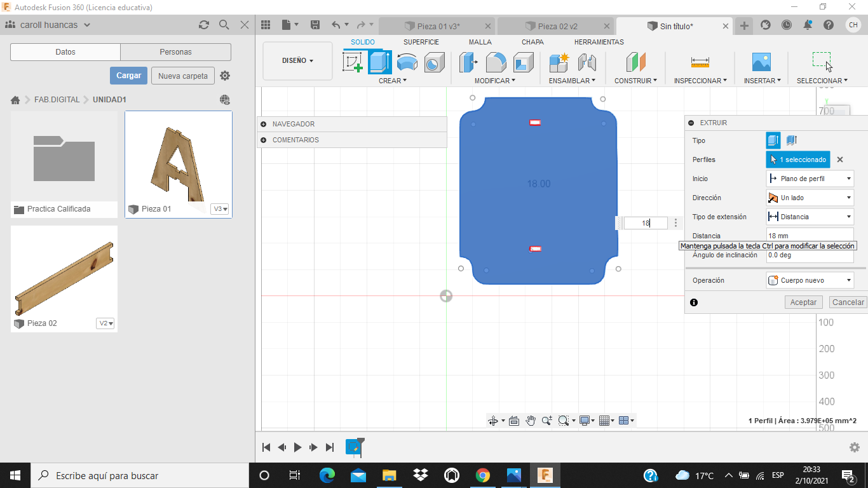This screenshot has height=488, width=868.
Task: Select the Look At tool
Action: coord(514,421)
